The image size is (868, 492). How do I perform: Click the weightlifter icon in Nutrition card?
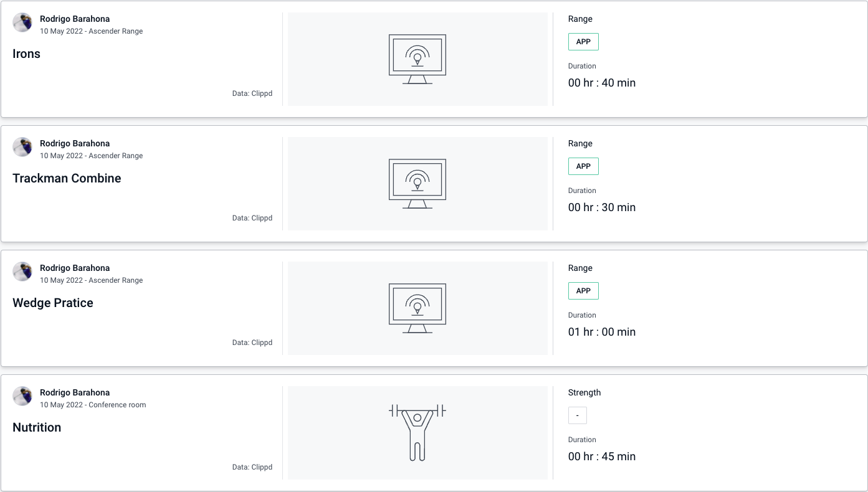click(417, 433)
